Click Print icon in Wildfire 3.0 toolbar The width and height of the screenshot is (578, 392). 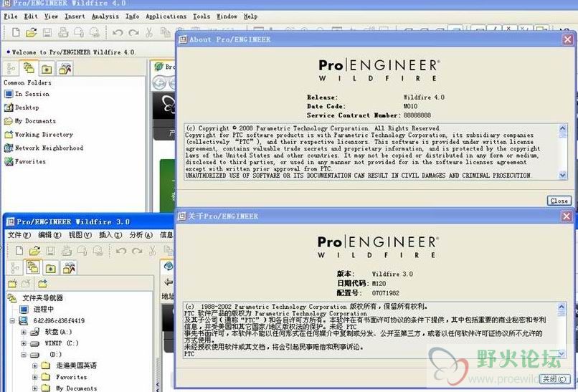(67, 251)
